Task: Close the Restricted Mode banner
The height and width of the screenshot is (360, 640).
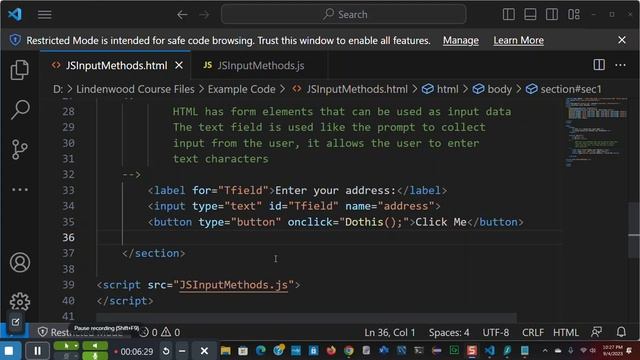Action: (622, 40)
